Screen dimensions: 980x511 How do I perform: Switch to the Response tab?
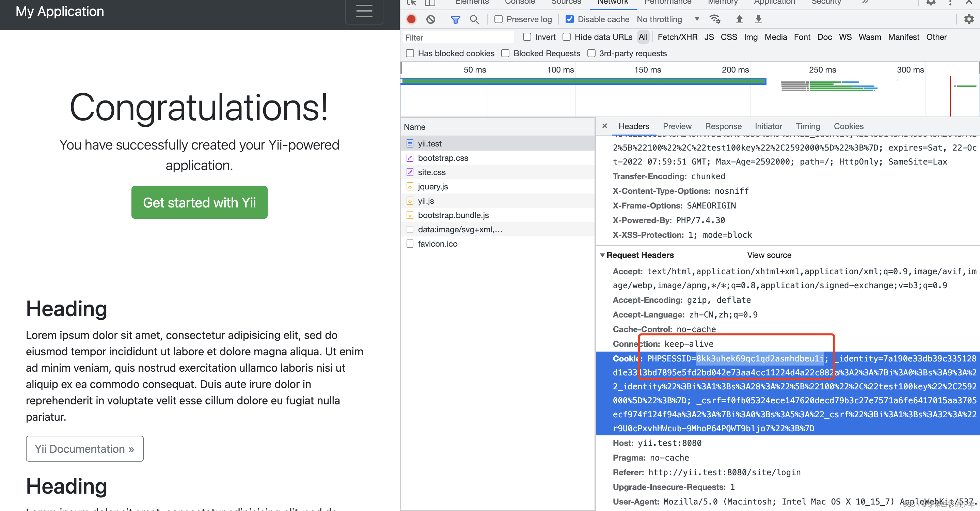coord(723,126)
